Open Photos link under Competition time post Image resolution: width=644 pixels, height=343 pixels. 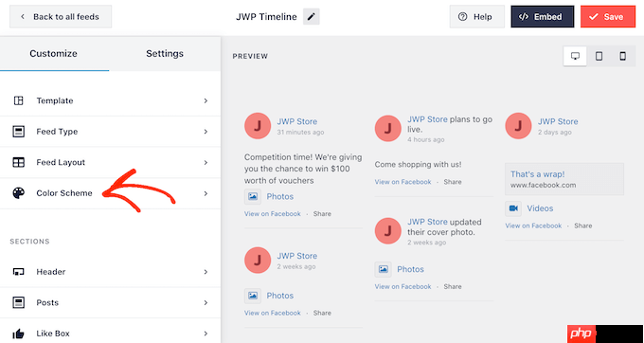pos(280,197)
